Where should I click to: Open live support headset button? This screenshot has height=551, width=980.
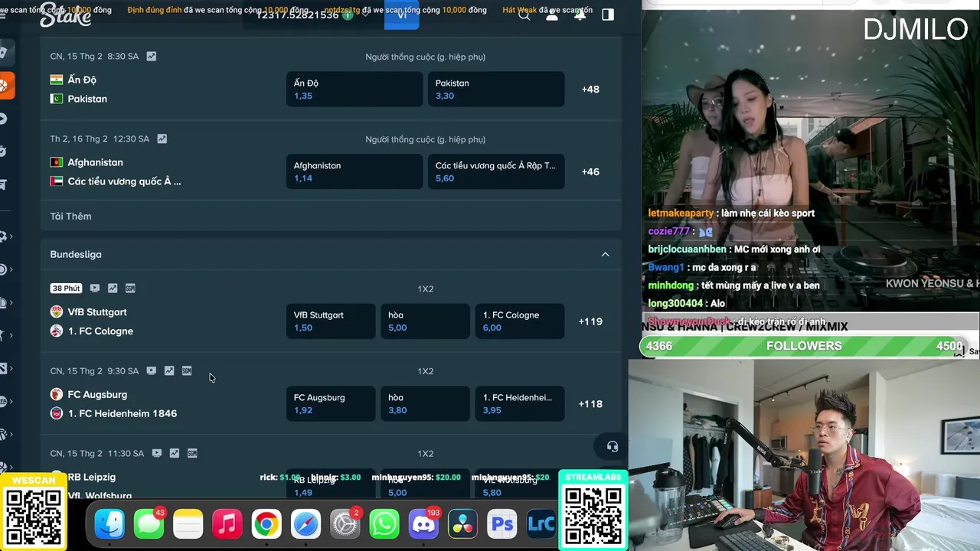[612, 446]
